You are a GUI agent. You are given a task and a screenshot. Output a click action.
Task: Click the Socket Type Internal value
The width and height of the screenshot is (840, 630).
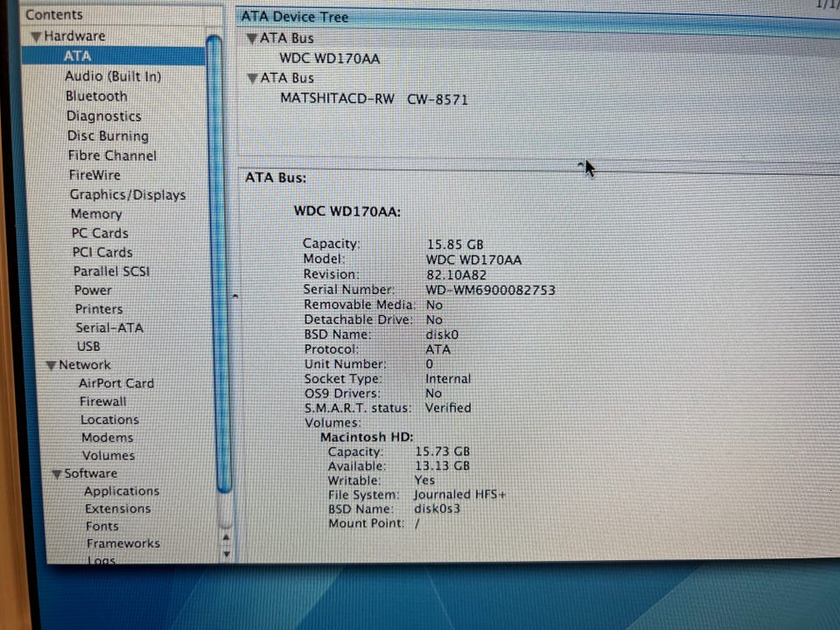pyautogui.click(x=448, y=379)
